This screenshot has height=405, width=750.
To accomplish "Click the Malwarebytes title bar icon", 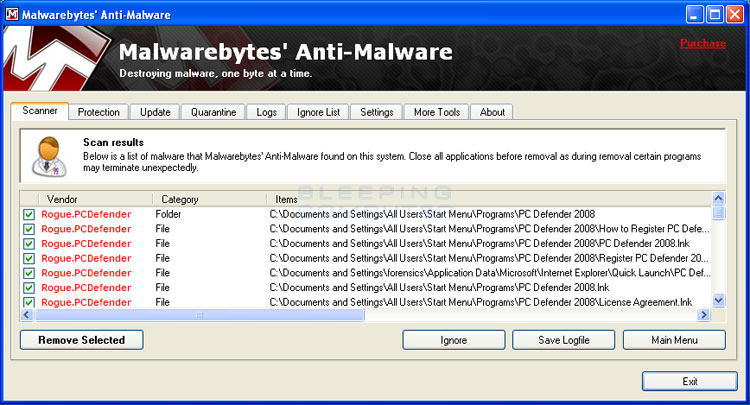I will (x=11, y=14).
